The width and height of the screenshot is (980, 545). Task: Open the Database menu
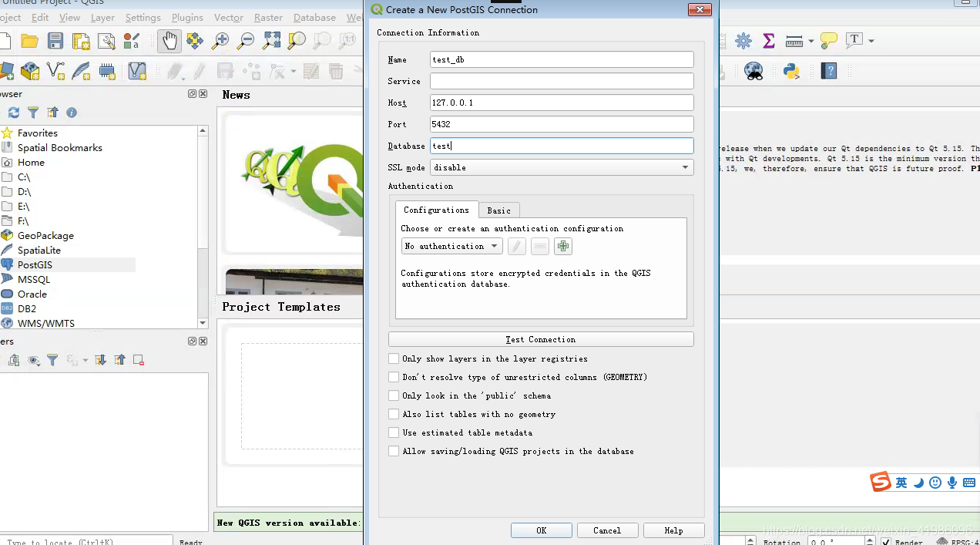coord(314,17)
